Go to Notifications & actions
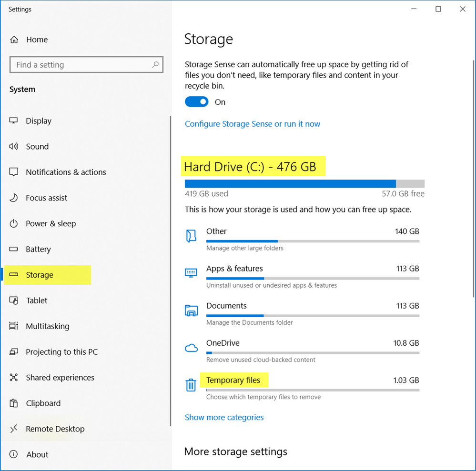Viewport: 476px width, 471px height. pos(66,172)
